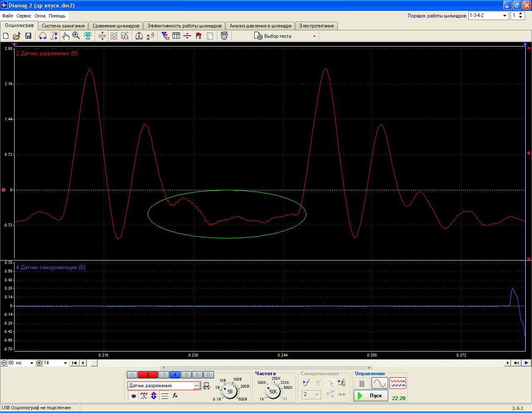Open the Окна menu
532x413 pixels.
[x=40, y=16]
